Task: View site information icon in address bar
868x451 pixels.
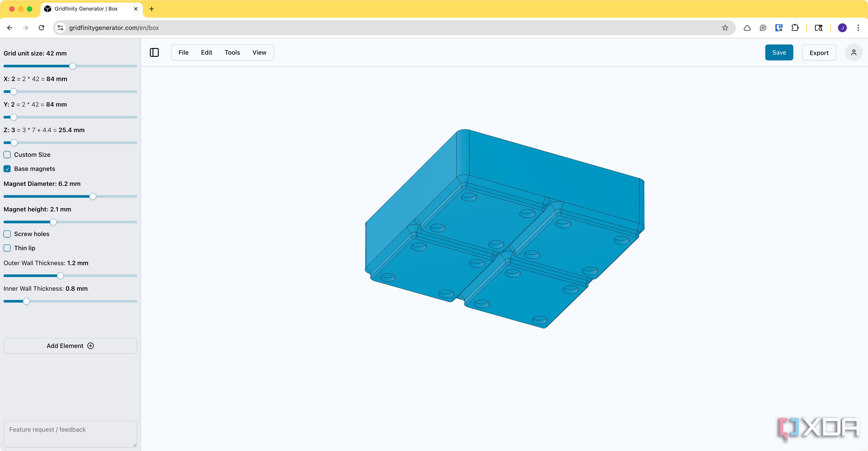Action: point(60,28)
